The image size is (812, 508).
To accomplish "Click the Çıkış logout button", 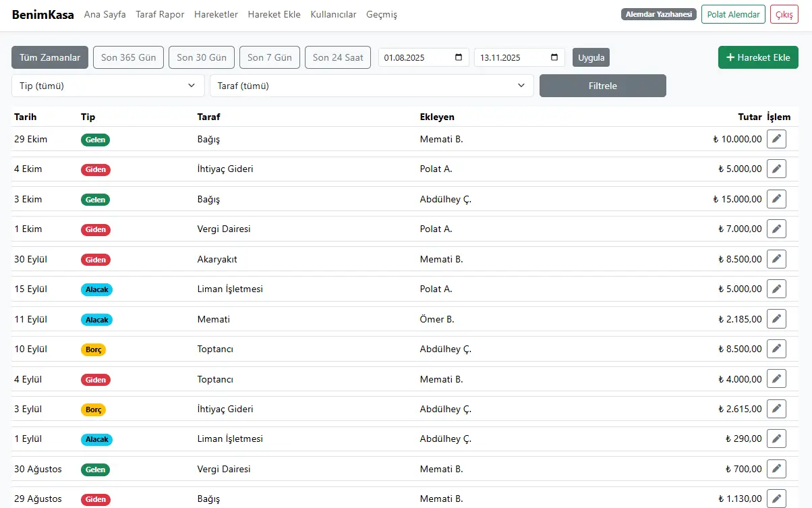I will point(784,14).
